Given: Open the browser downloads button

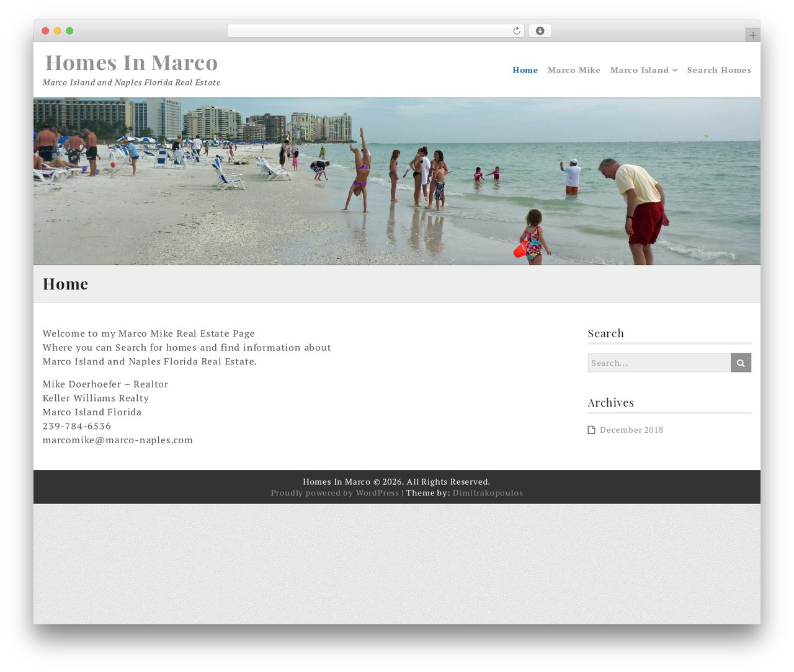Looking at the screenshot, I should pos(540,31).
